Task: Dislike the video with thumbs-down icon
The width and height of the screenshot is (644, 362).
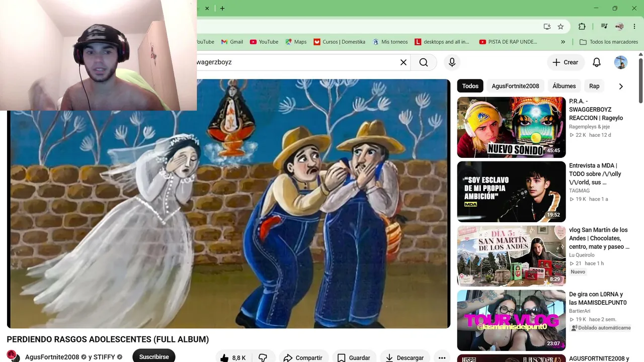Action: point(263,358)
